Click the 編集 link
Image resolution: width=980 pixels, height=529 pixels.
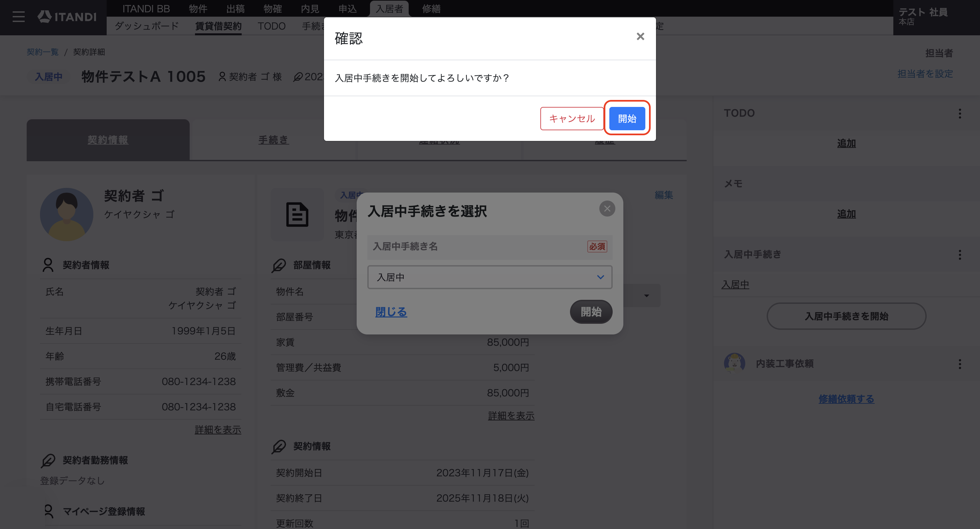pos(663,195)
